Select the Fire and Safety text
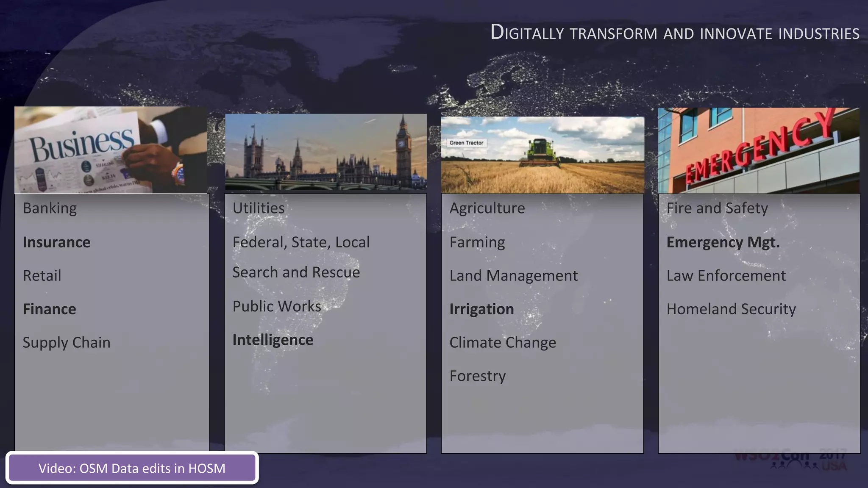 717,208
